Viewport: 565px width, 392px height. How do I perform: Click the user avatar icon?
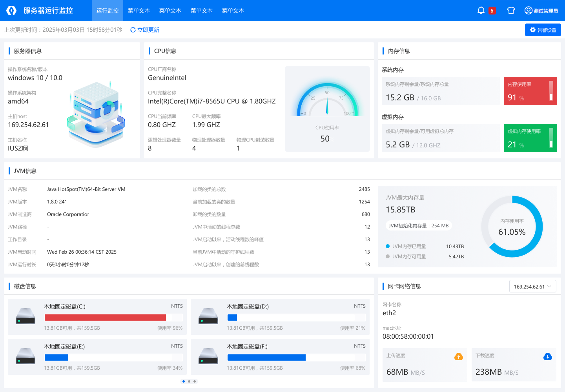coord(528,11)
